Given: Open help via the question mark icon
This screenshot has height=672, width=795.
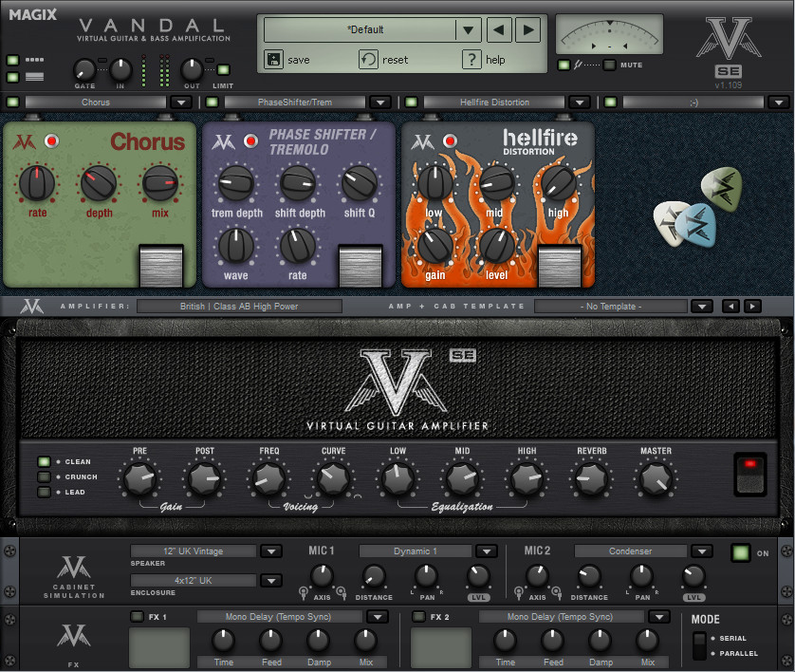Looking at the screenshot, I should 472,60.
